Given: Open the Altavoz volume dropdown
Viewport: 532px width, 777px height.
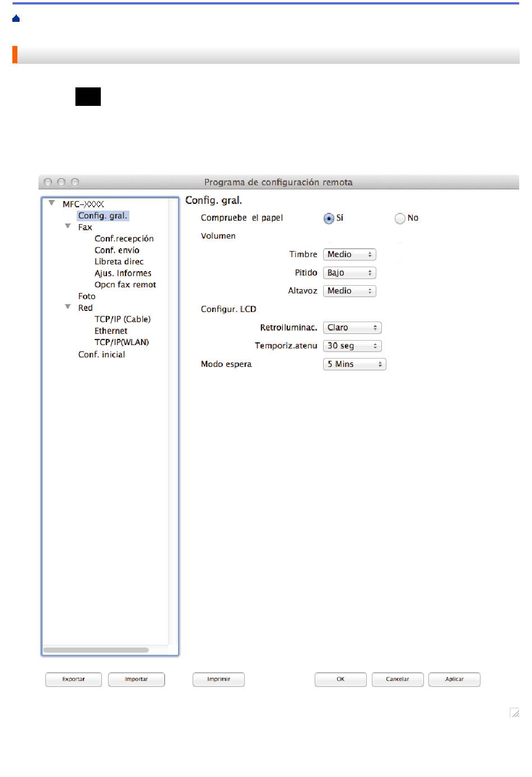Looking at the screenshot, I should [349, 291].
